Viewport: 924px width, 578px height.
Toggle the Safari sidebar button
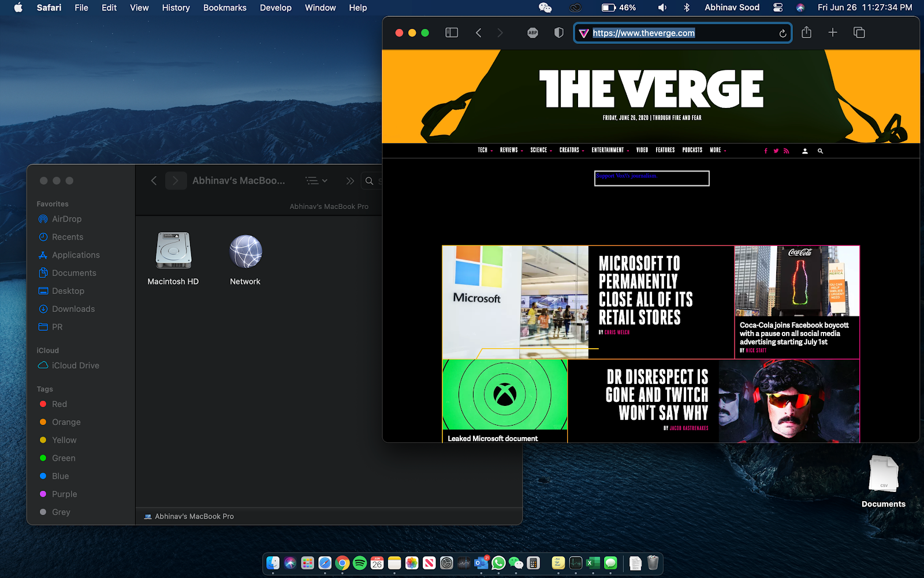(452, 33)
